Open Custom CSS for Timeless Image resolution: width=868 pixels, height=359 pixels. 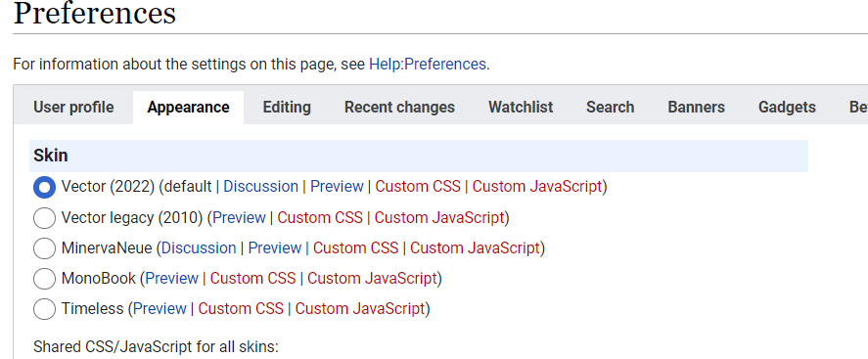pos(241,309)
